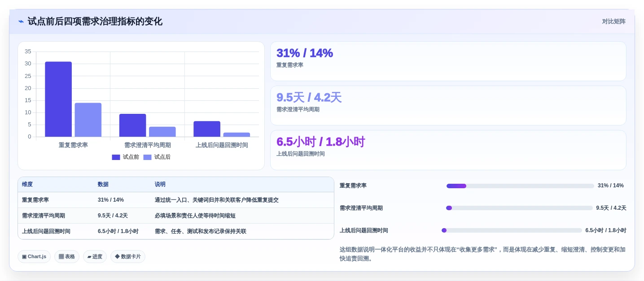The width and height of the screenshot is (644, 281).
Task: Click the 试点后 bar for 上线后问题回溯时间
Action: 237,134
